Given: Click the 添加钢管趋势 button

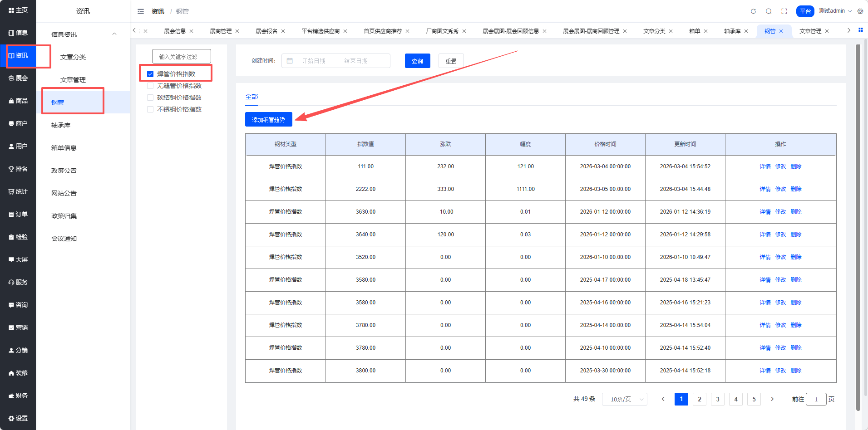Looking at the screenshot, I should (x=268, y=120).
